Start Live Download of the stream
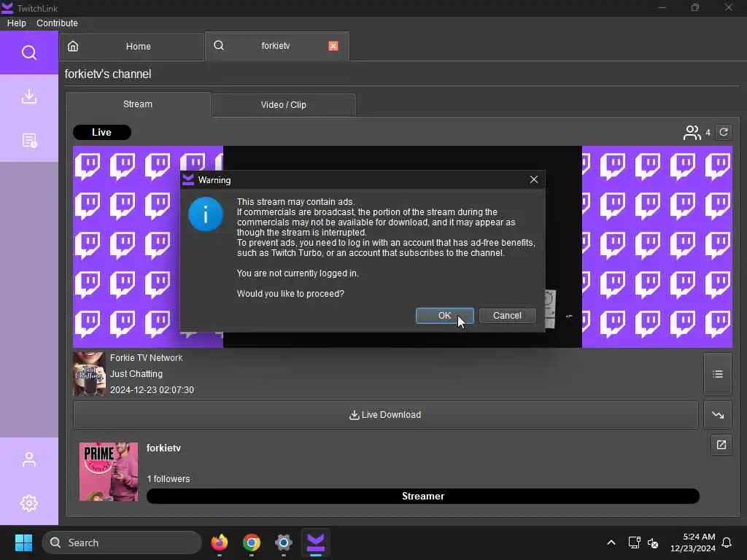 (x=385, y=415)
